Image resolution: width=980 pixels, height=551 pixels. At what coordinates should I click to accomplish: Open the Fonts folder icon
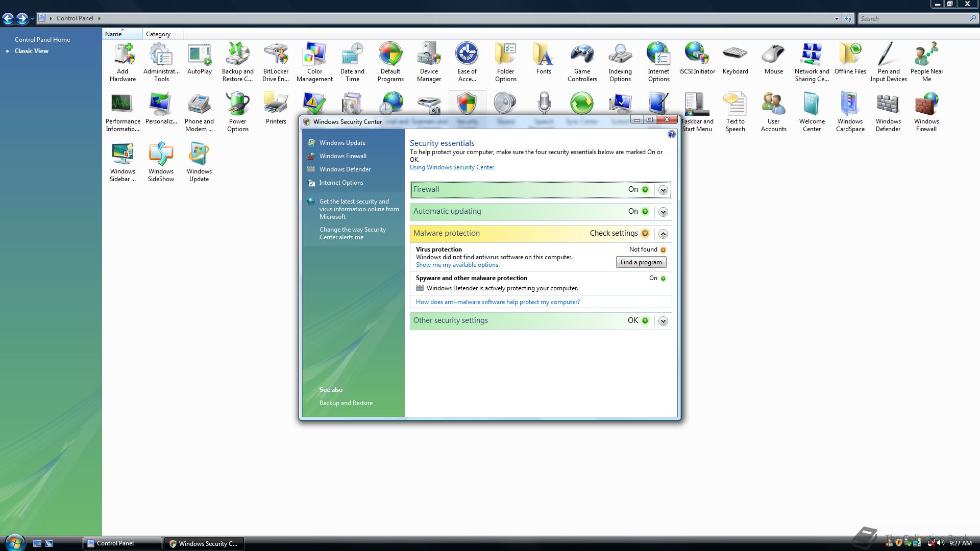(544, 59)
